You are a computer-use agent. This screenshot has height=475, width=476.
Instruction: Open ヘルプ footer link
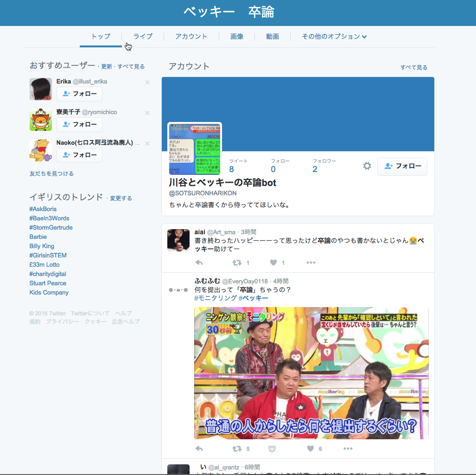[123, 313]
